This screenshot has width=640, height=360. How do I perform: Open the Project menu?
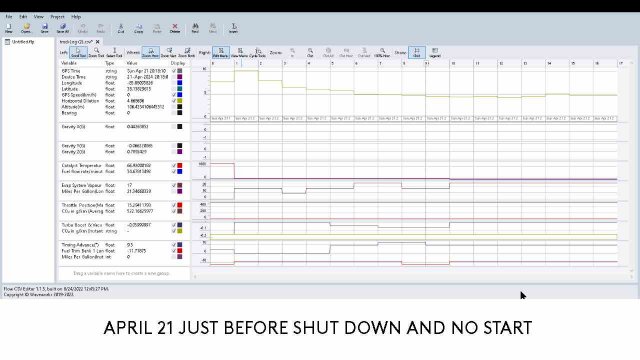tap(57, 17)
